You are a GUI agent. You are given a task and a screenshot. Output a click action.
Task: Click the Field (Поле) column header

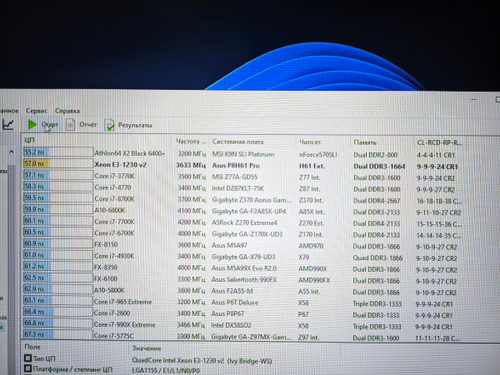32,347
